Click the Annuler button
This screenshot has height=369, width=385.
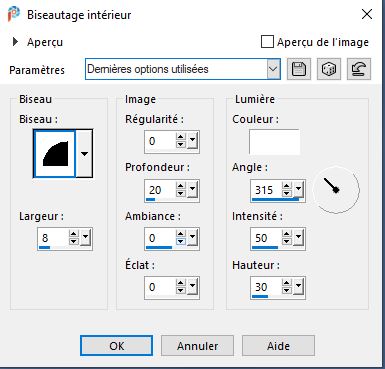tap(198, 346)
